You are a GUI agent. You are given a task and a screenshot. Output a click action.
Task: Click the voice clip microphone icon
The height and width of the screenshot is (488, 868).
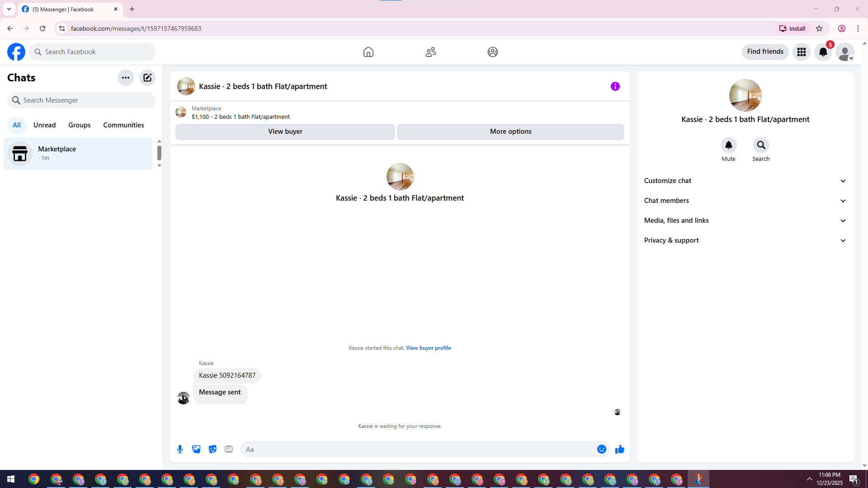pyautogui.click(x=180, y=449)
